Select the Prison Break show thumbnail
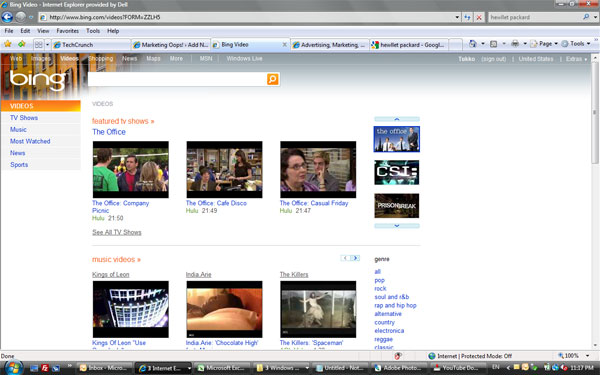Image resolution: width=600 pixels, height=375 pixels. click(396, 206)
